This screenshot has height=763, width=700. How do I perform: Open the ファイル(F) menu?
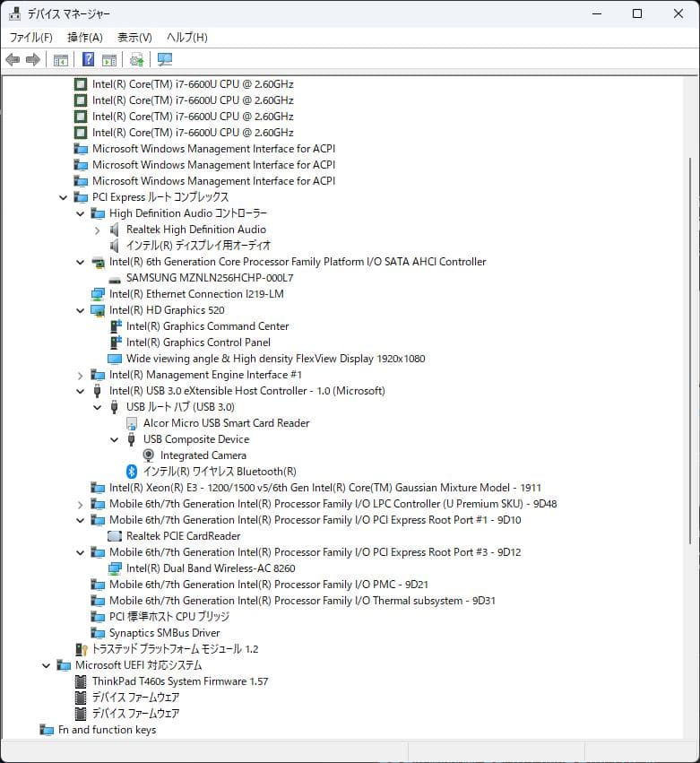[30, 37]
